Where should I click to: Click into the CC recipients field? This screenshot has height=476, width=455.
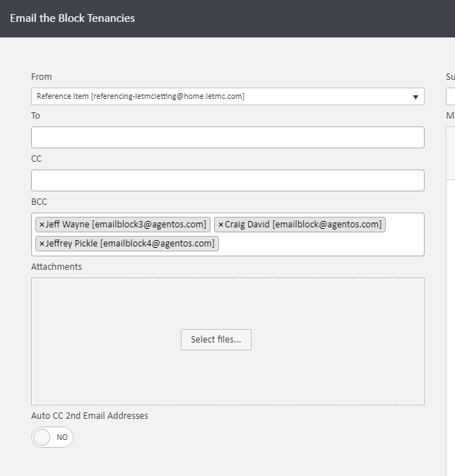(x=227, y=181)
